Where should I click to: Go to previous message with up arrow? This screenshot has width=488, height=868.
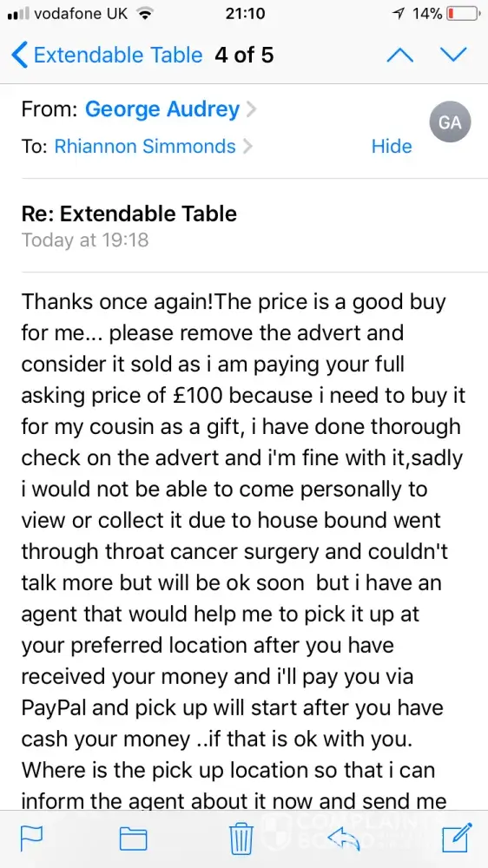click(x=399, y=54)
